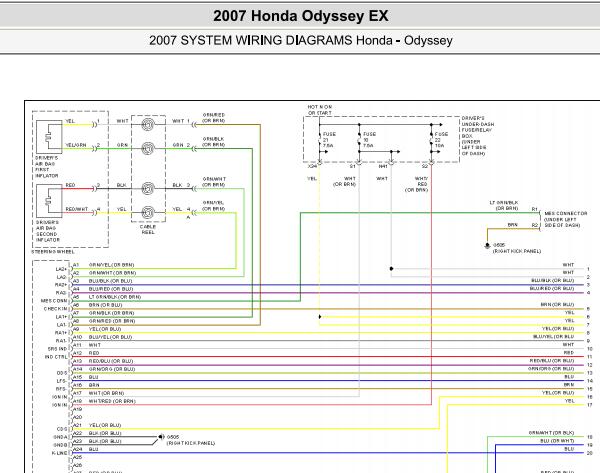This screenshot has height=473, width=600.
Task: Click pin A5 'LT GRN/BLK (OR BRN)' label
Action: click(115, 297)
